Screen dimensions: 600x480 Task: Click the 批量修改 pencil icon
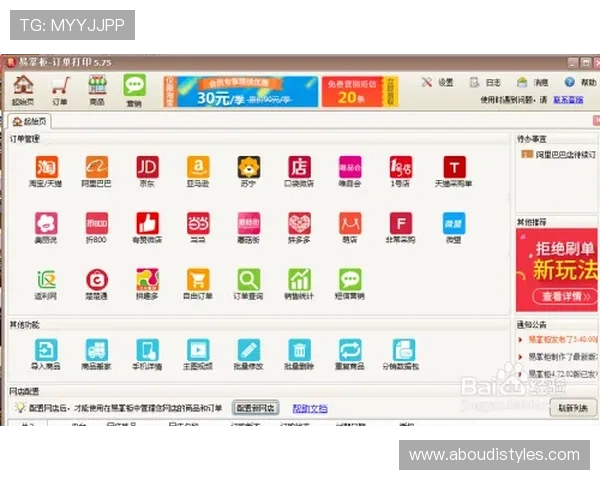249,350
